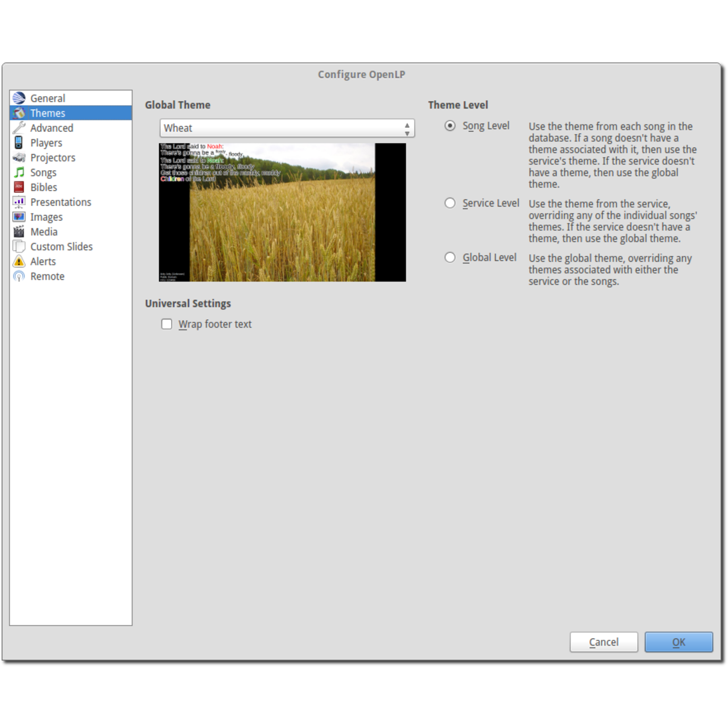The width and height of the screenshot is (728, 728).
Task: Open the Wheat global theme dropdown
Action: 287,128
